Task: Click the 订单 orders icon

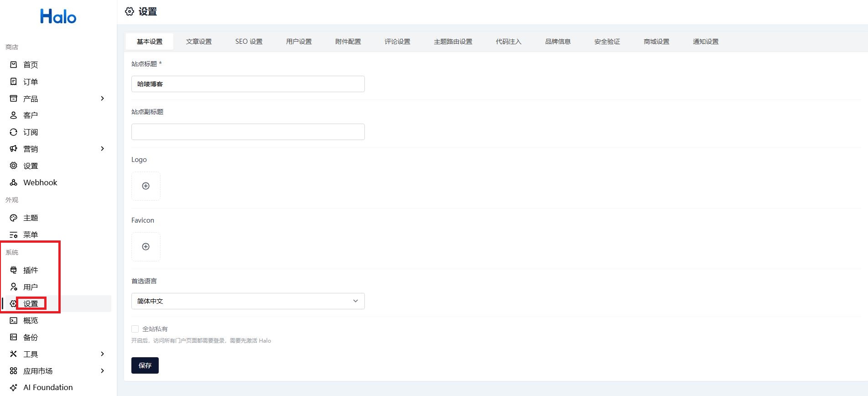Action: tap(14, 82)
